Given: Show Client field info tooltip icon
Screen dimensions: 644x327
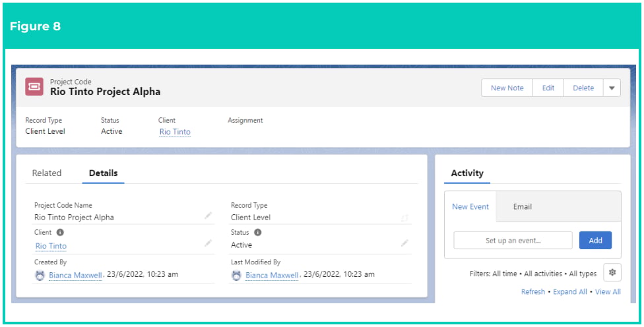Looking at the screenshot, I should (60, 232).
